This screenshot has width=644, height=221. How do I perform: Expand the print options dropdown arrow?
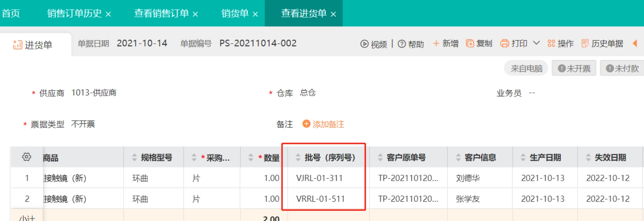click(x=536, y=43)
